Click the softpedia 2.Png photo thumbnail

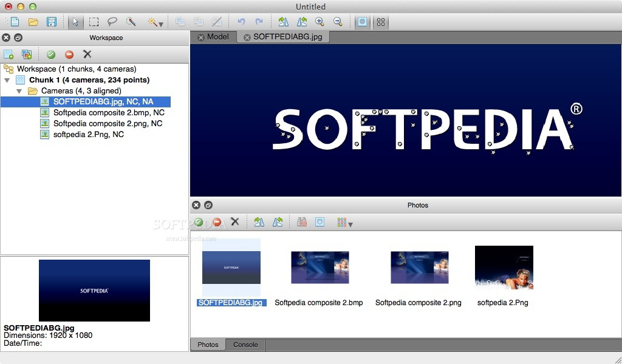504,268
